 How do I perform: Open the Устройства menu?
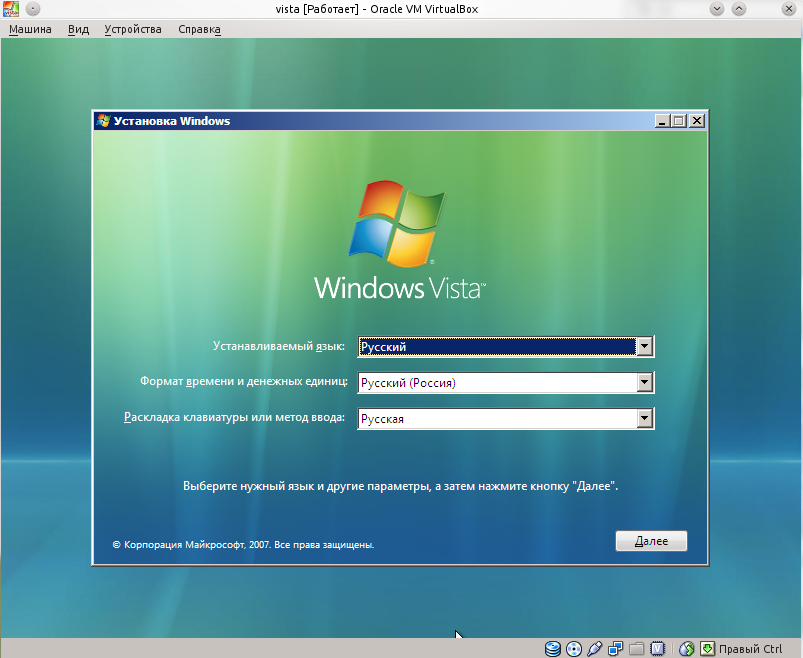[132, 29]
